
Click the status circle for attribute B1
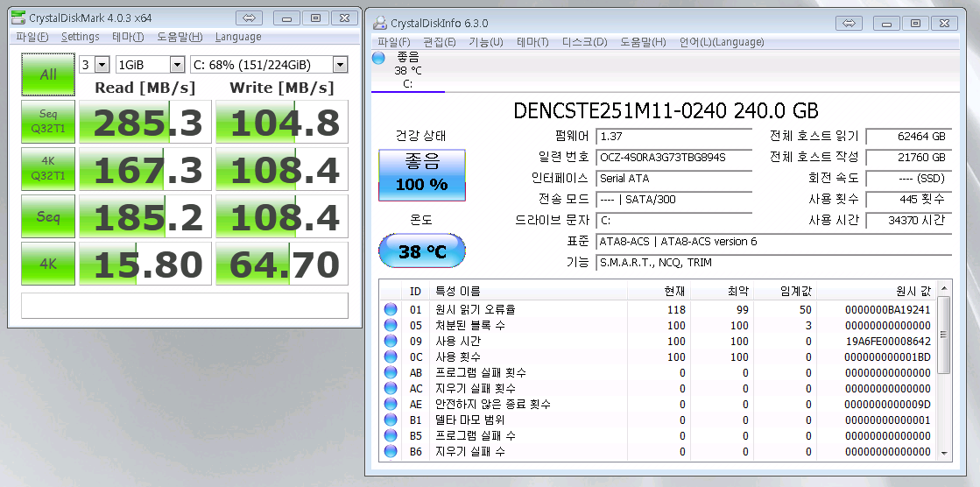point(391,420)
